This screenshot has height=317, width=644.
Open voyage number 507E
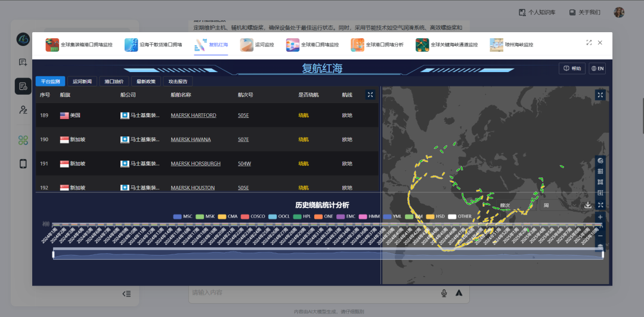point(243,139)
